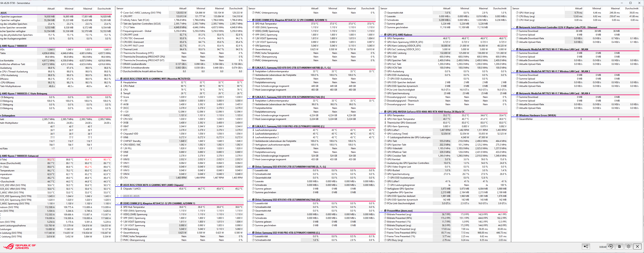
Task: Click the CPU fan icon in Nuvoton section
Action: (121, 178)
